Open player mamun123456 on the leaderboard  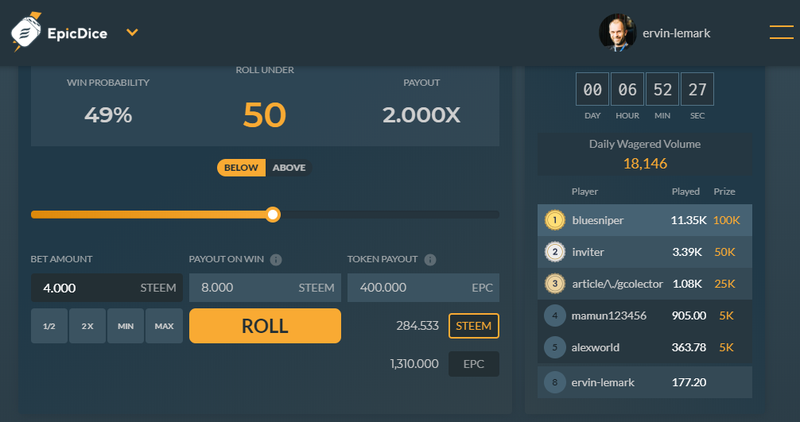(x=609, y=316)
